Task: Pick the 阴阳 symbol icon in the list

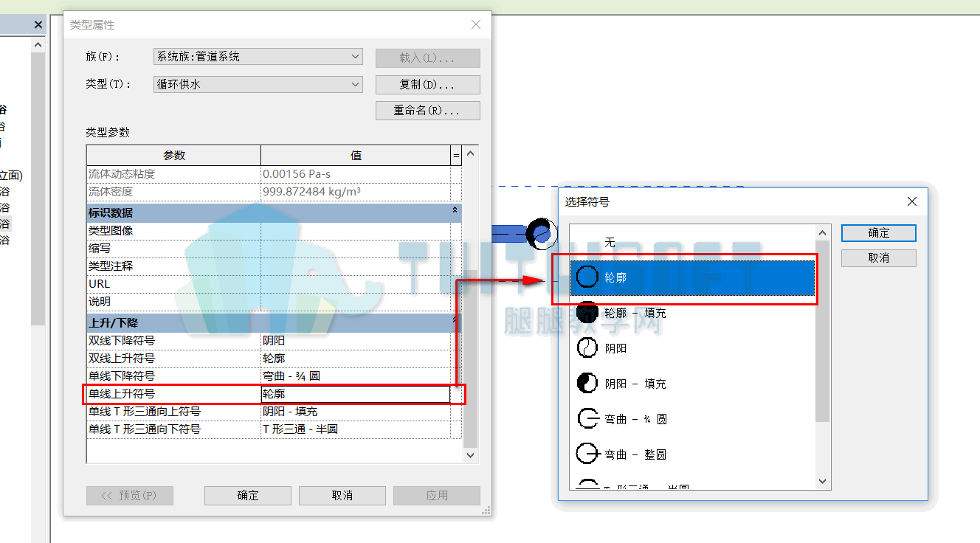Action: click(x=587, y=347)
